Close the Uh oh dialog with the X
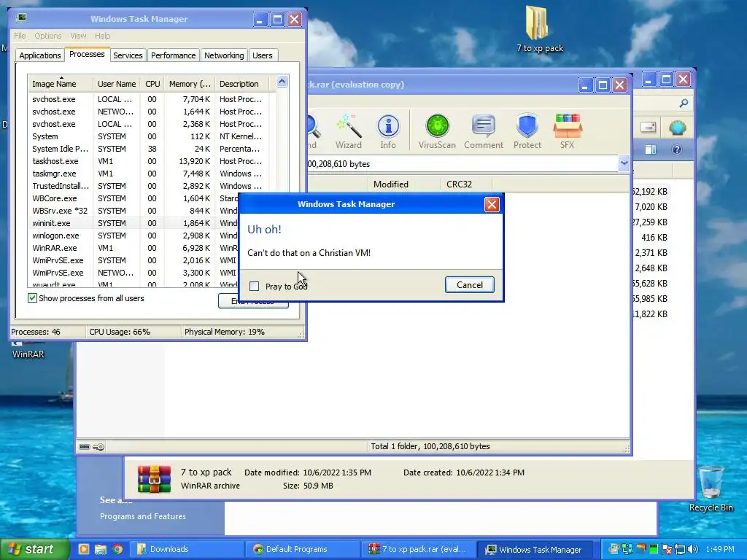Screen dimensions: 747x560 tap(492, 204)
